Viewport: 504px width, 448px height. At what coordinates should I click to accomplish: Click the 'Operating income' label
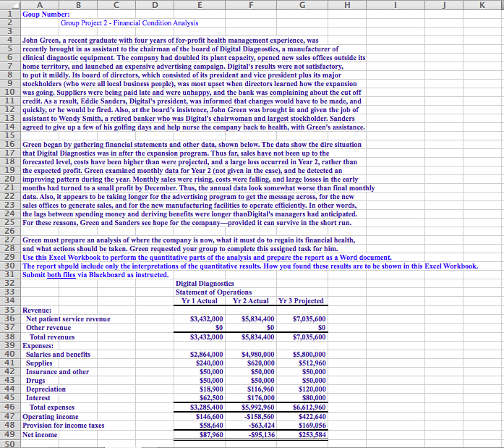(51, 417)
